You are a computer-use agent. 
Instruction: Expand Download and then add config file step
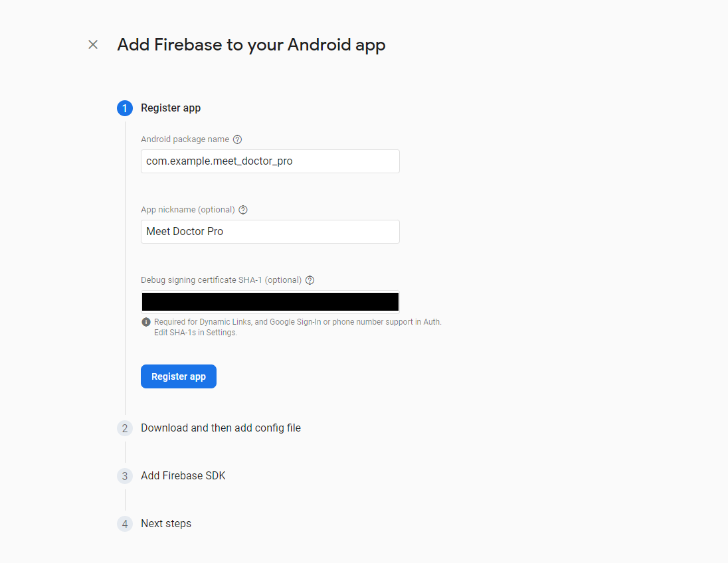(x=221, y=428)
